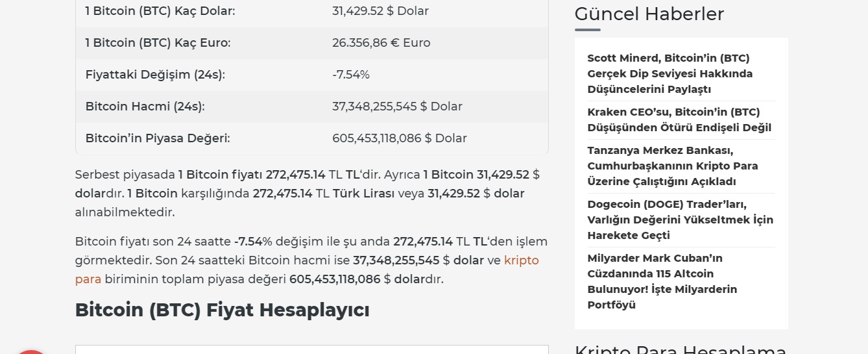Viewport: 868px width, 354px height.
Task: Open the Scott Minerd Bitcoin dip news article
Action: (x=670, y=73)
